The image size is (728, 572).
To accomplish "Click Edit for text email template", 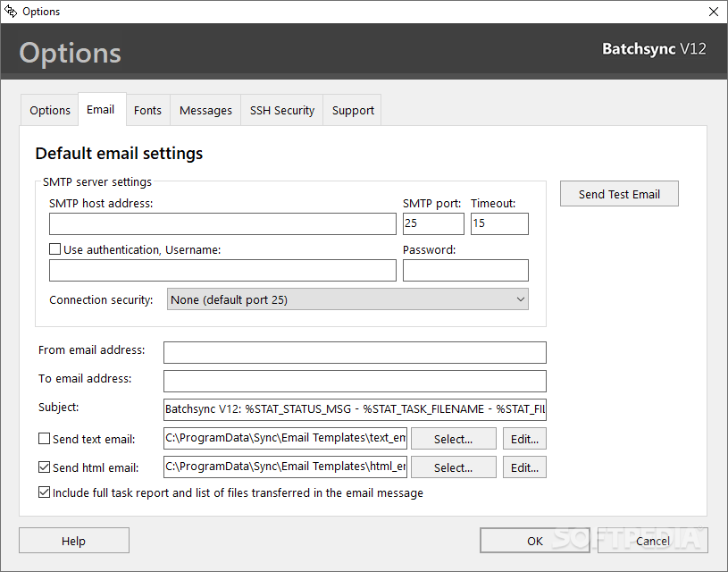I will click(x=524, y=439).
